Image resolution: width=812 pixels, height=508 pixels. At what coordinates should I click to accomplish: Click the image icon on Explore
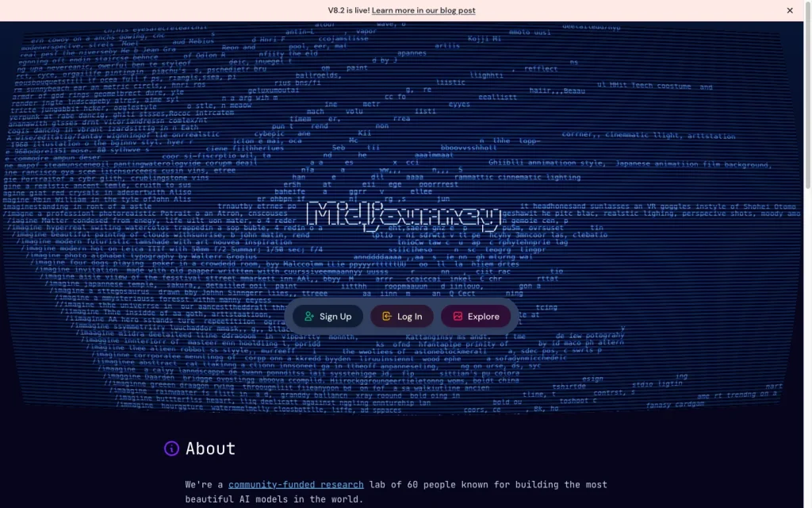pyautogui.click(x=458, y=316)
